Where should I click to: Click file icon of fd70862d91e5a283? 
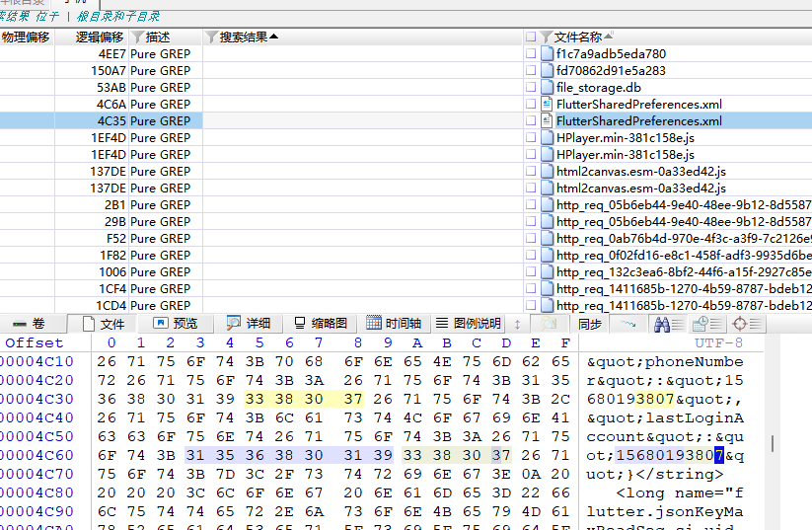(547, 70)
